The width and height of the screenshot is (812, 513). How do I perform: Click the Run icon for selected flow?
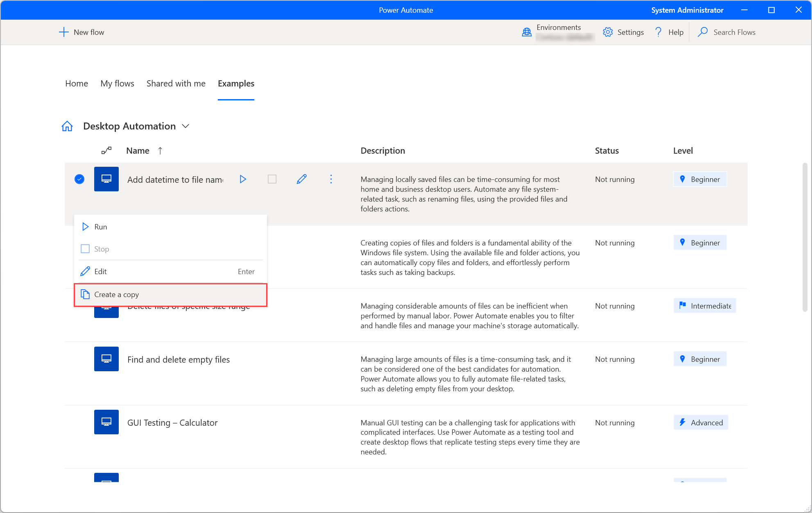243,179
